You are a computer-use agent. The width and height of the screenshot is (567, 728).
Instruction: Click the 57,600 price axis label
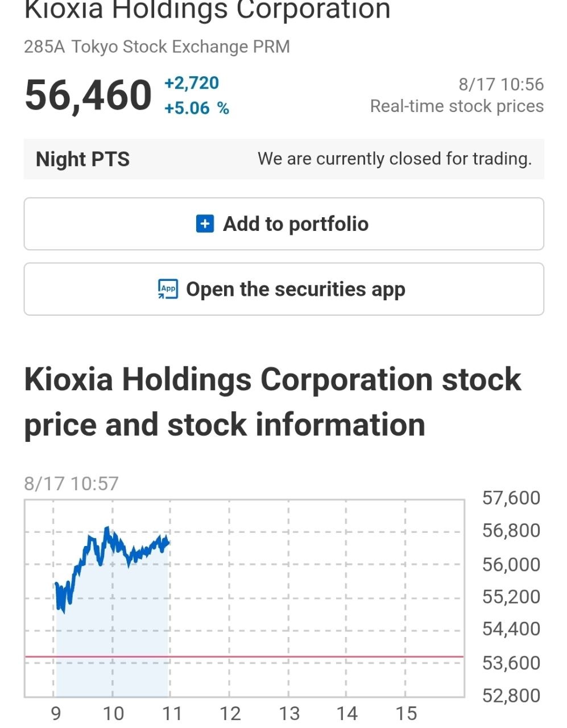tap(511, 498)
